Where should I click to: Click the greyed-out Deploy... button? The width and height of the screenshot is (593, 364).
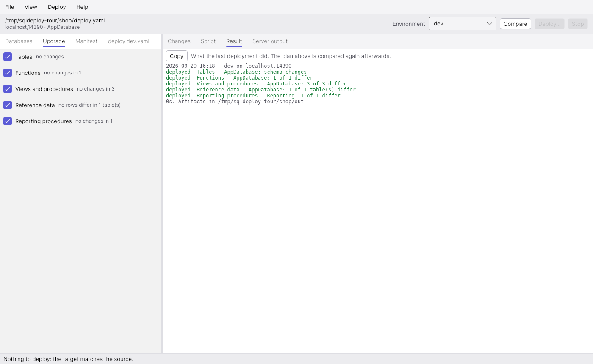pos(549,24)
